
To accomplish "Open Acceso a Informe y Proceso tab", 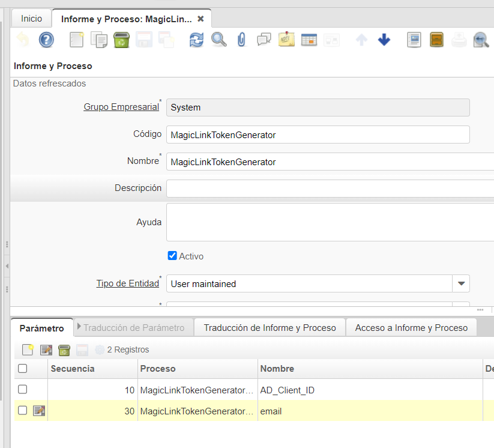I will click(411, 328).
